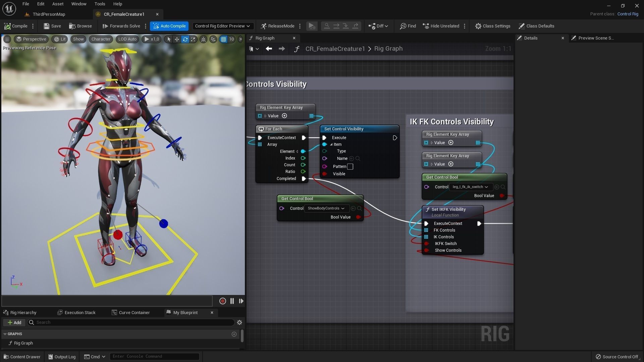This screenshot has height=362, width=644.
Task: Click the Compile button icon
Action: (x=7, y=26)
